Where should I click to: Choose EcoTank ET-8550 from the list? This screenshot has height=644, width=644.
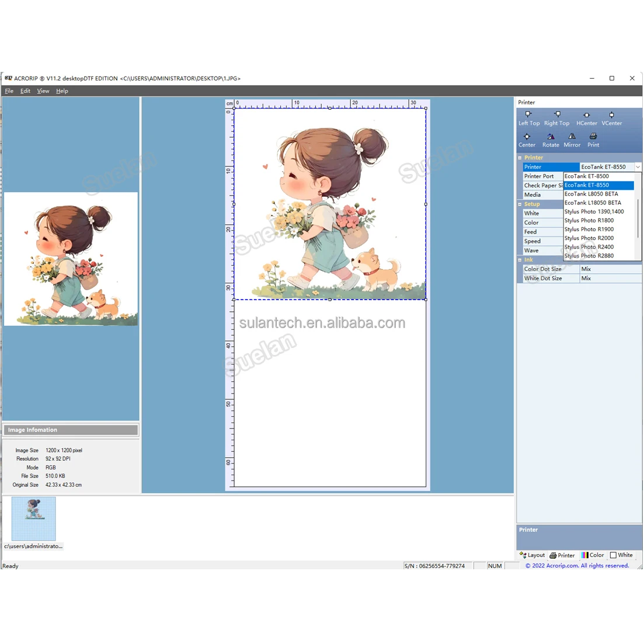point(598,185)
